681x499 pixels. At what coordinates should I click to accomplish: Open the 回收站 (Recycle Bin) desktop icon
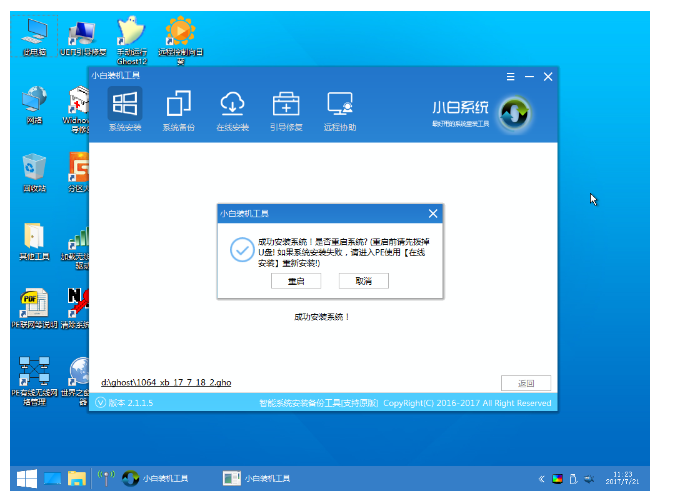[x=34, y=169]
